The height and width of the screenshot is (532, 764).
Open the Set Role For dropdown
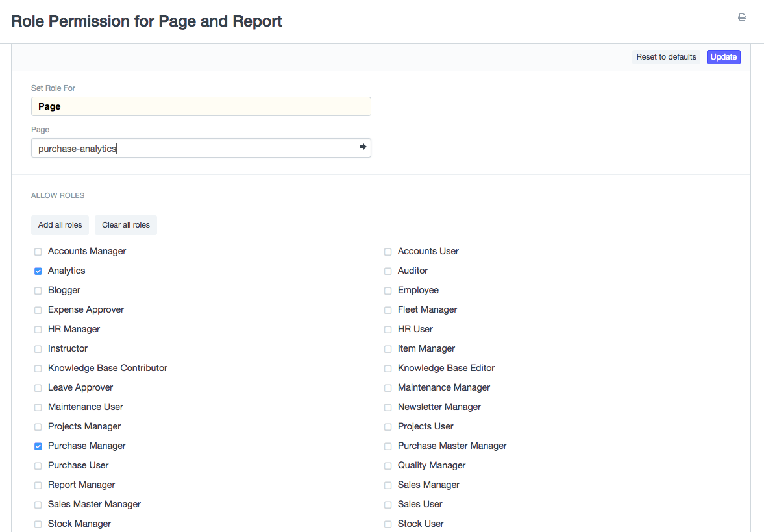(x=201, y=106)
